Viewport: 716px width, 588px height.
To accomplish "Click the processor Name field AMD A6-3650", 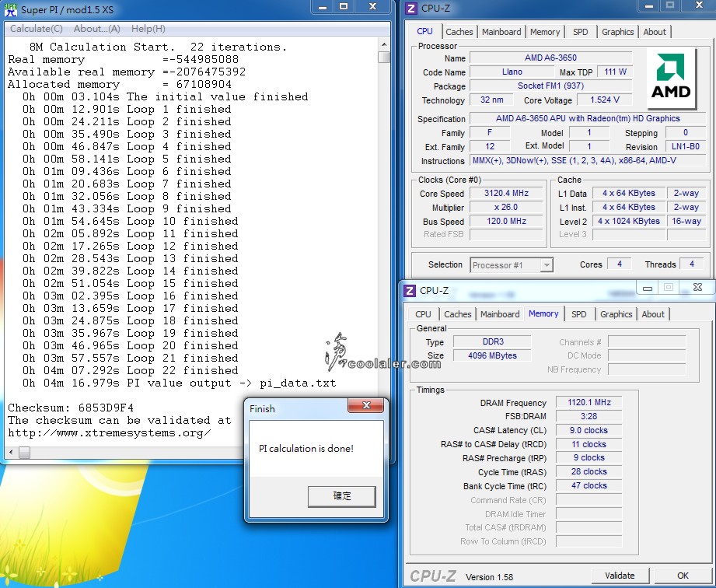I will click(550, 58).
